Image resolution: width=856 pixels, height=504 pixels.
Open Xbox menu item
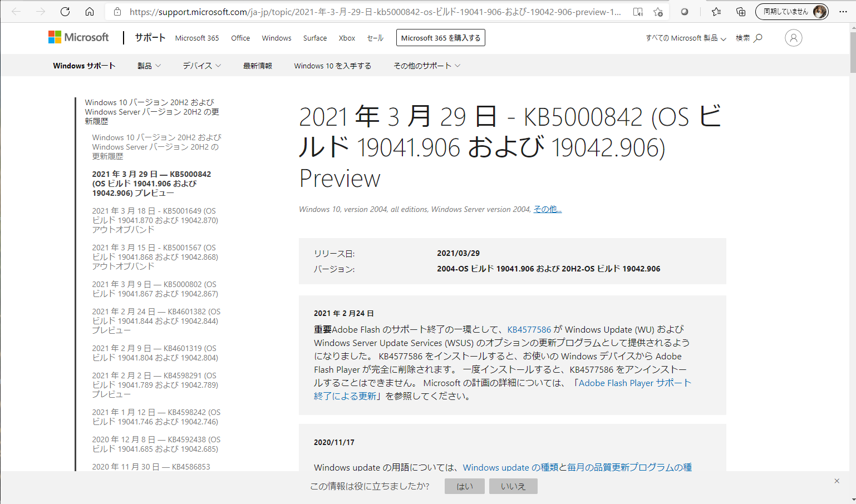347,38
